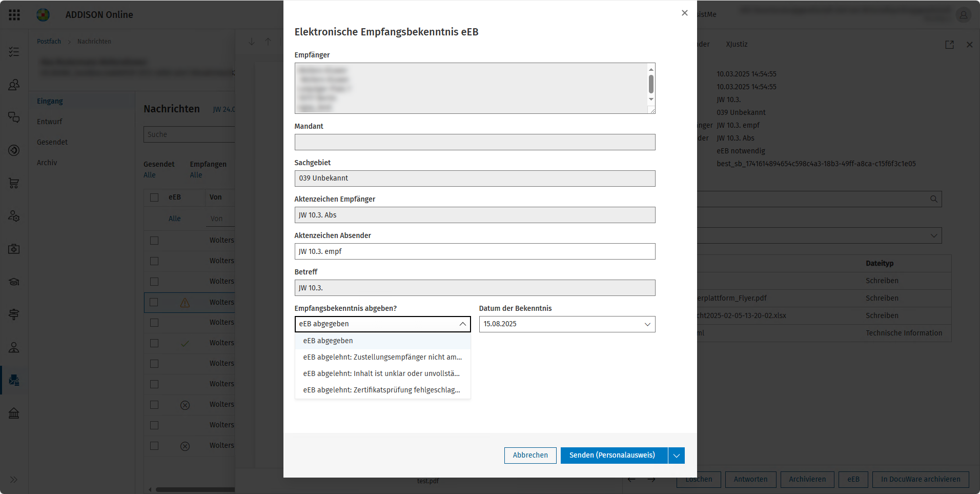Select eEB abgegeben option
Viewport: 980px width, 494px height.
pos(382,341)
